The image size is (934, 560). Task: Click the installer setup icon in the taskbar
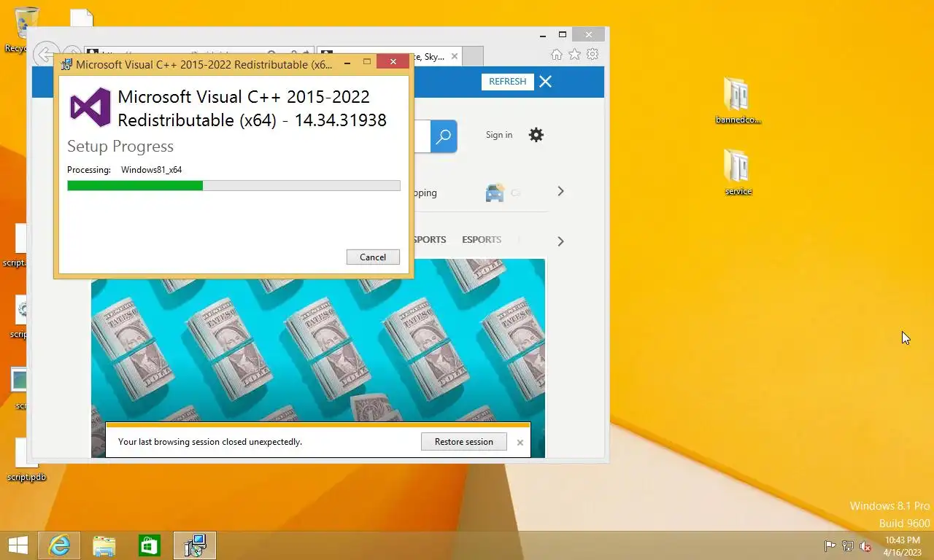point(195,545)
